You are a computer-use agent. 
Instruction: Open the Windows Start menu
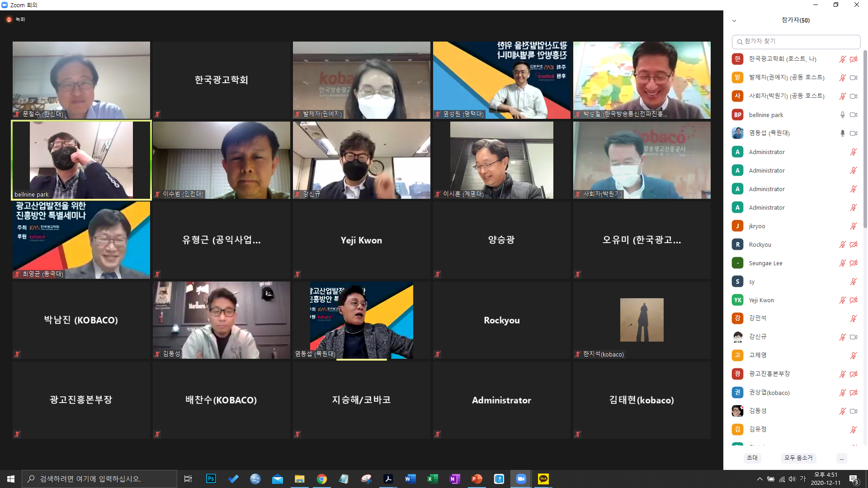click(11, 479)
